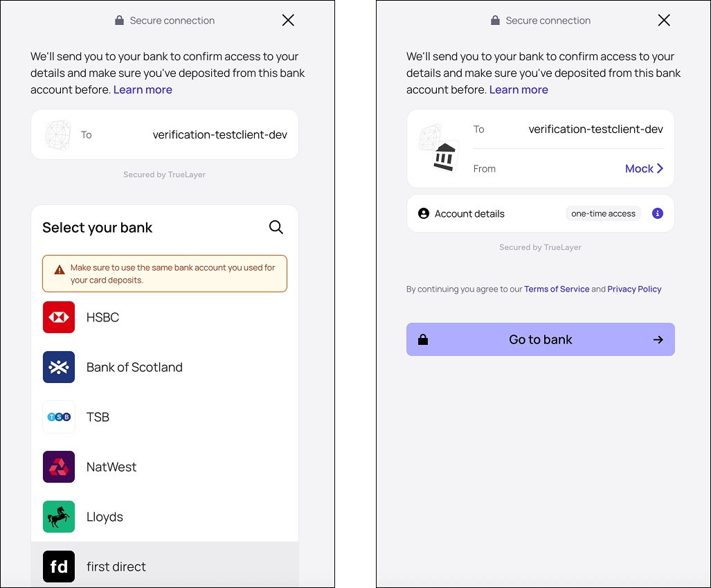Viewport: 711px width, 588px height.
Task: Click the arrow on Go to bank button
Action: [658, 339]
